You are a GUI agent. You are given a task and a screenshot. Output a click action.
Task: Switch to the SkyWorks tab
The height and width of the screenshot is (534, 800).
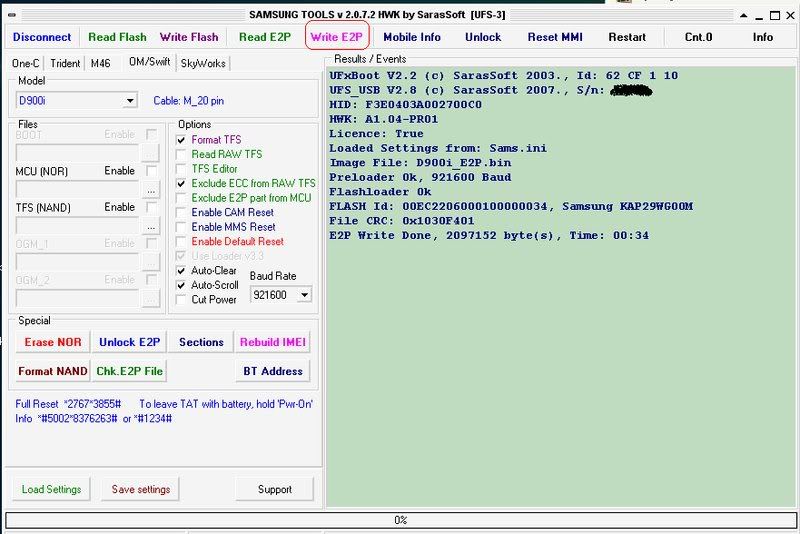pos(203,63)
